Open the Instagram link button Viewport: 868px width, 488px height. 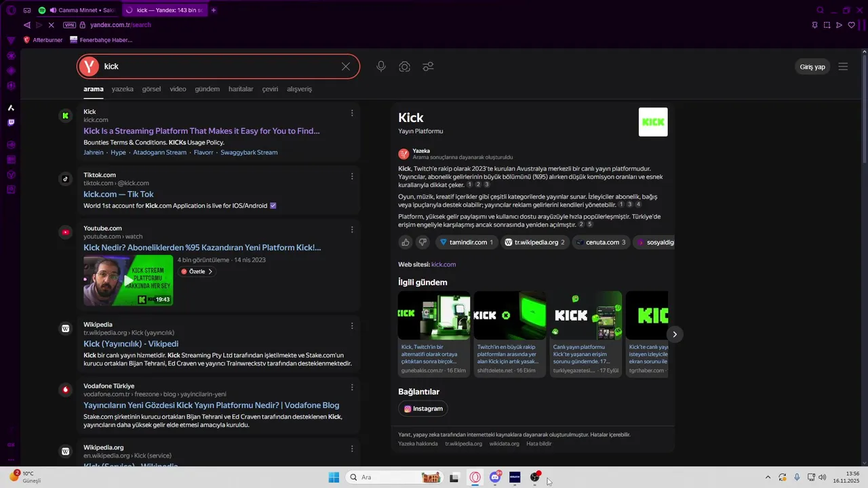coord(423,409)
